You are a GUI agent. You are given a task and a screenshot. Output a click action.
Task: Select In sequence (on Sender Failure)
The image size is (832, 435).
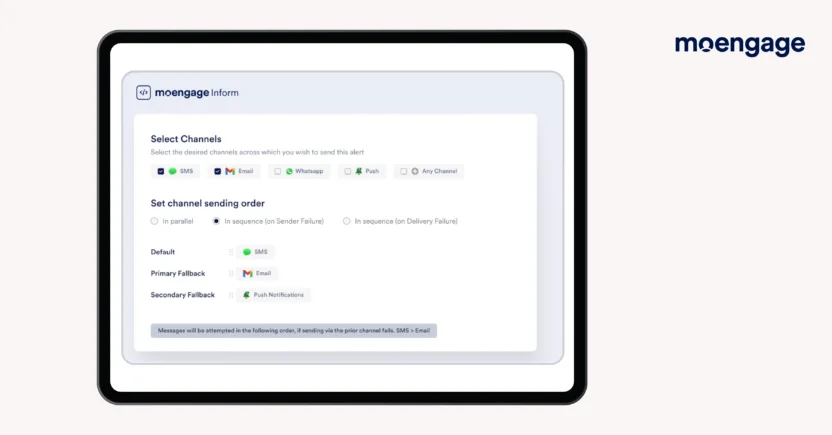216,221
